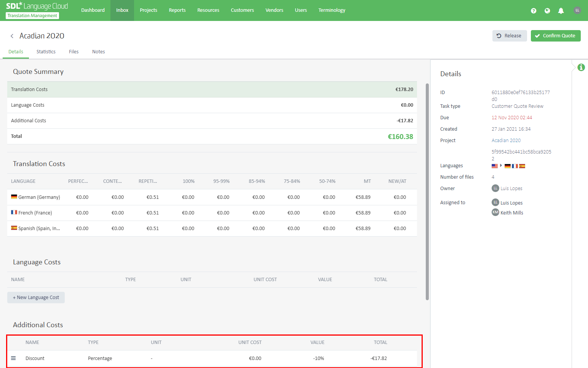Click the number of files value 4

(493, 177)
